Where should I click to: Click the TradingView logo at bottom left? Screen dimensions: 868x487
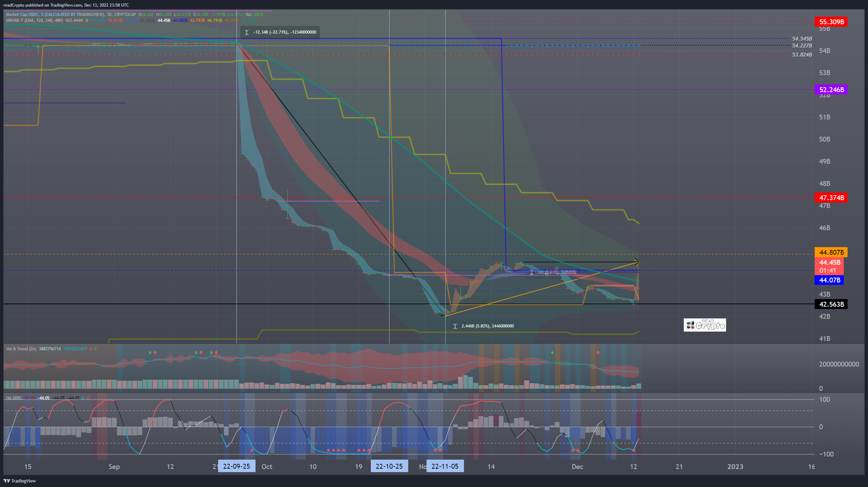(20, 481)
